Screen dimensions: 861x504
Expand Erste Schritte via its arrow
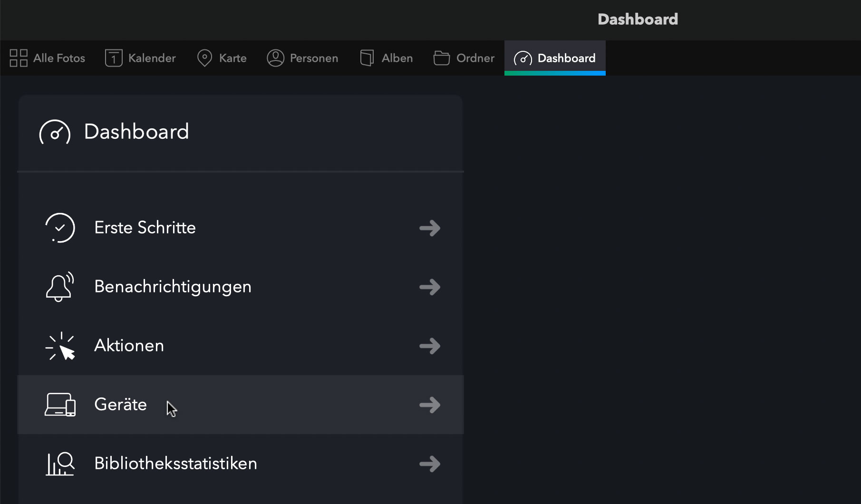click(x=430, y=228)
